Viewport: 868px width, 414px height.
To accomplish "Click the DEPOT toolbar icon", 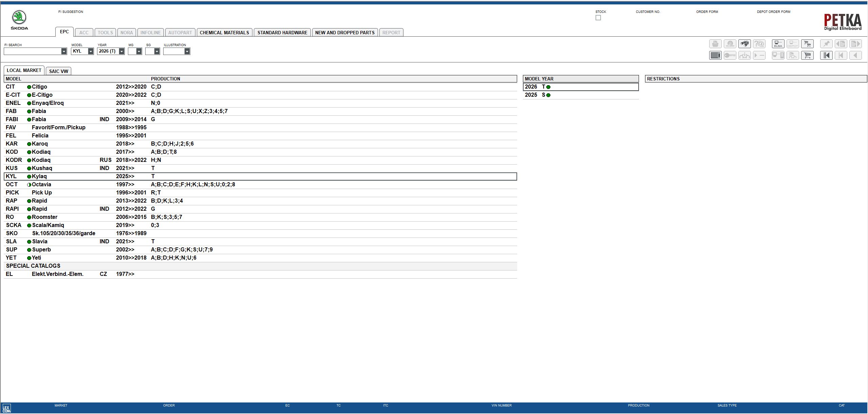I will [x=793, y=44].
